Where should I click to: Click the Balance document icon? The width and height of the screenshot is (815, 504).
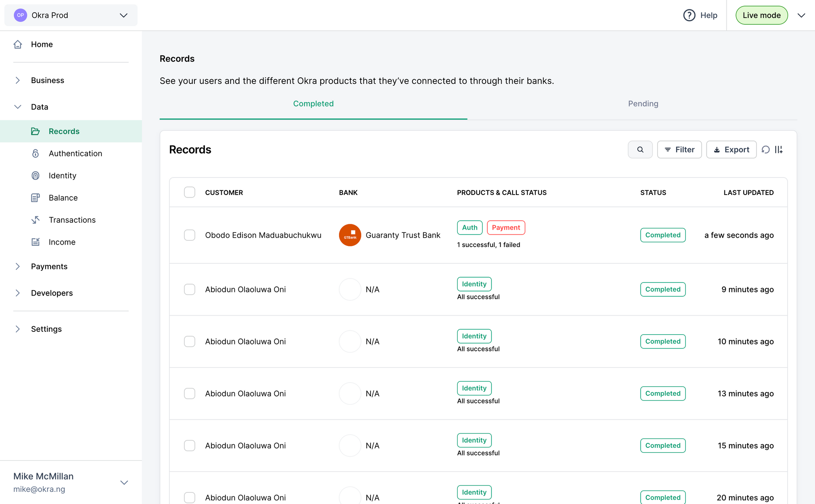click(x=35, y=198)
